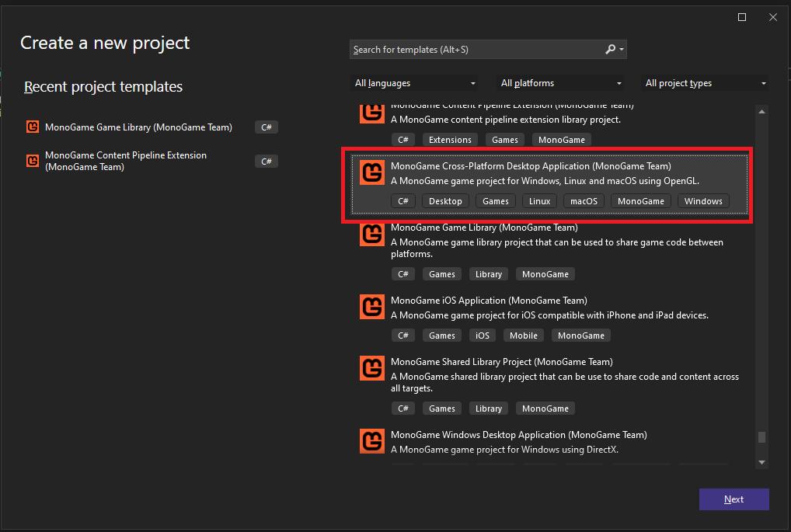Click the Linux tag
This screenshot has width=791, height=532.
coord(539,201)
